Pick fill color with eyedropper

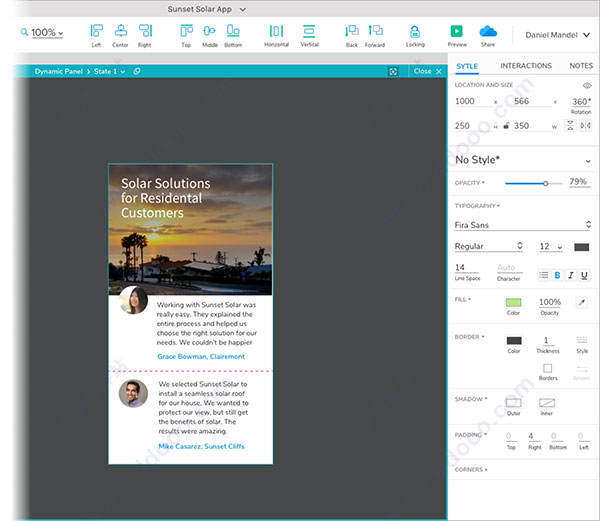point(582,303)
